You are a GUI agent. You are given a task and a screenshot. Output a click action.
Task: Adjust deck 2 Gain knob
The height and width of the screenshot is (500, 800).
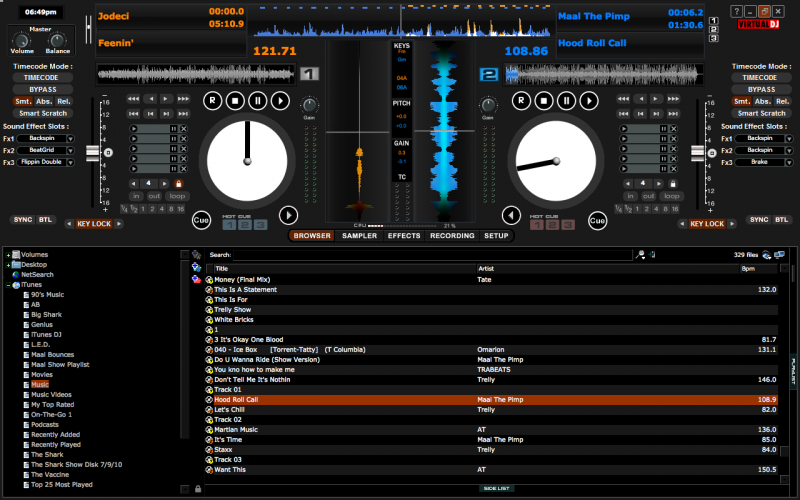[488, 105]
